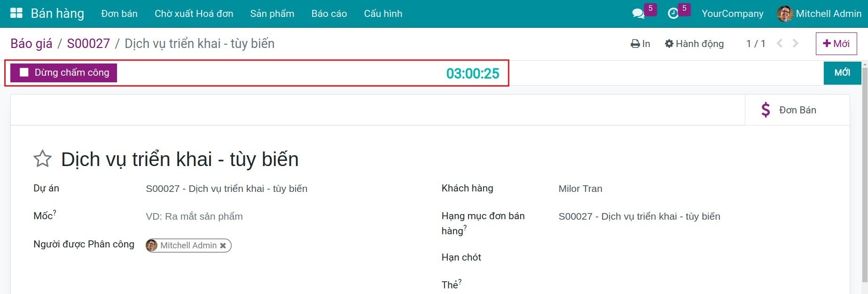
Task: Click Mitchell Admin avatar in top bar
Action: click(x=785, y=14)
